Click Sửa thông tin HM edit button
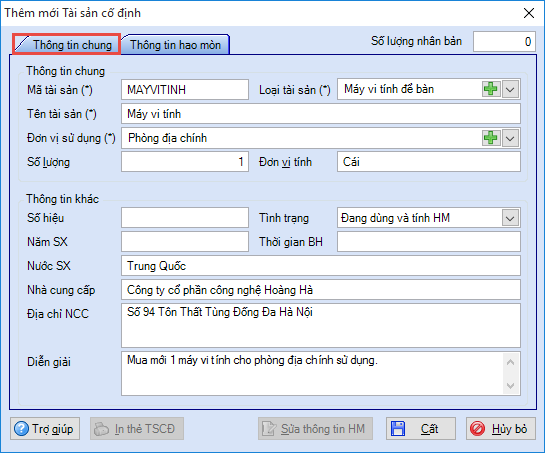This screenshot has height=453, width=545. [315, 429]
